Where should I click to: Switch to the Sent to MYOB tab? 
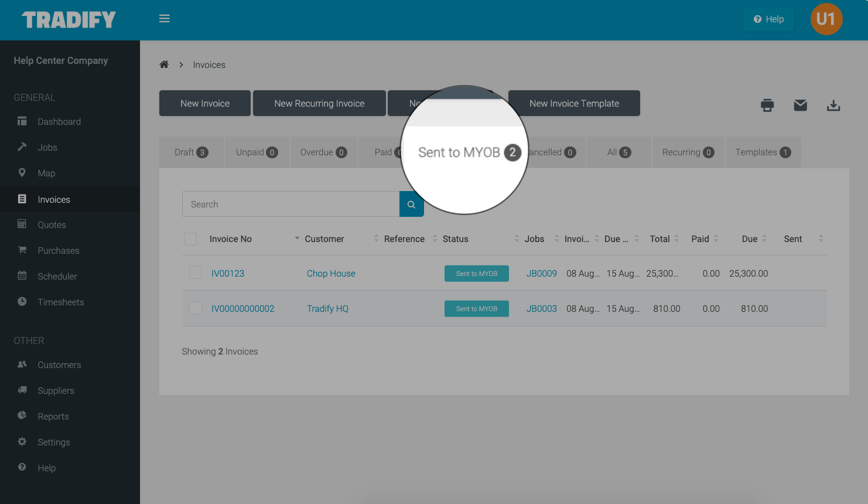click(469, 152)
